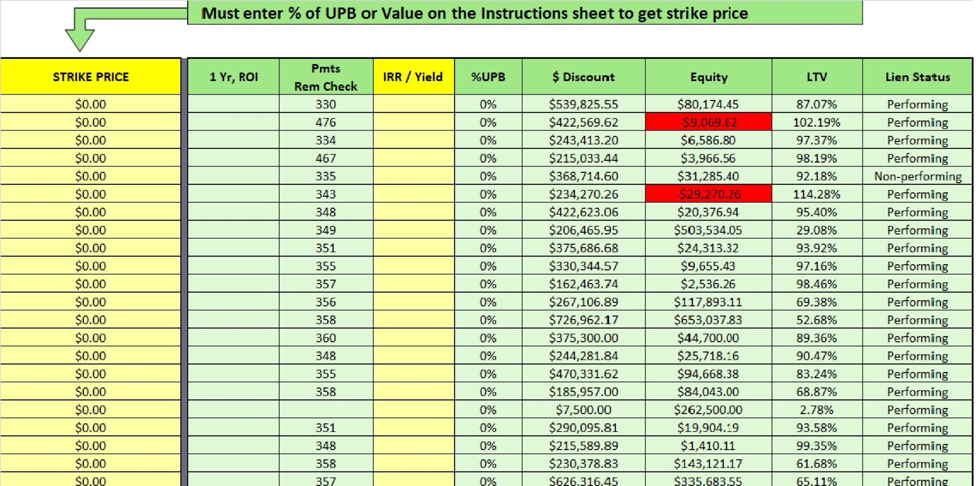Image resolution: width=980 pixels, height=486 pixels.
Task: Select the Non-performing lien status cell
Action: pos(918,176)
